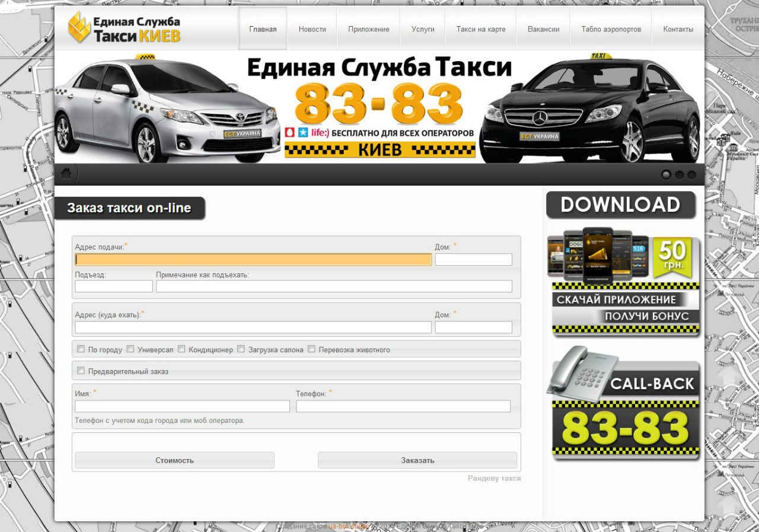Click the CALL-BACK 83-83 phone banner
The image size is (759, 532).
pyautogui.click(x=623, y=403)
